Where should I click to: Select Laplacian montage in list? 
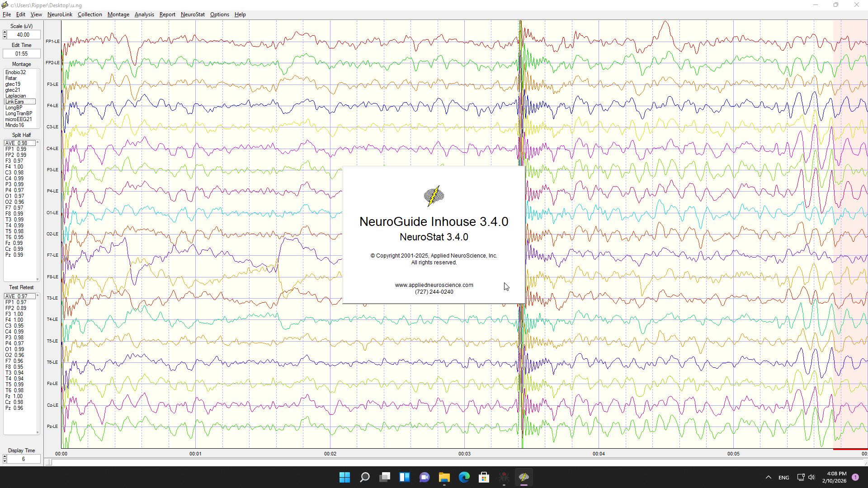coord(16,96)
